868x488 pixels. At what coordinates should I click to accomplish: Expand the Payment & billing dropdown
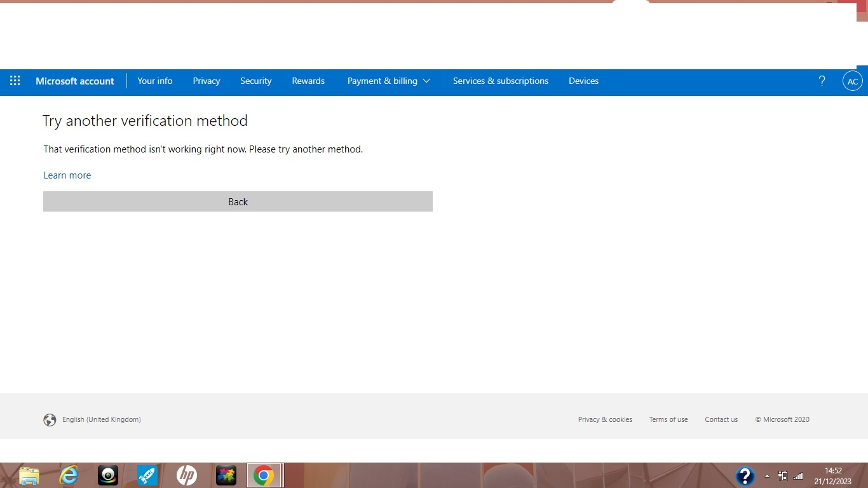coord(389,81)
